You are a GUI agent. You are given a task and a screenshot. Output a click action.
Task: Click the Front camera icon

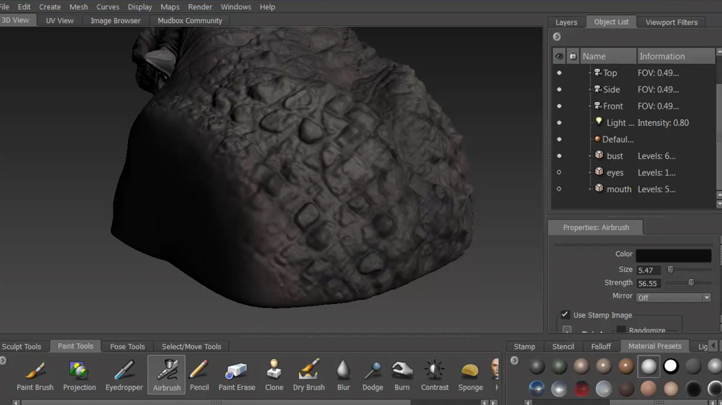click(598, 105)
